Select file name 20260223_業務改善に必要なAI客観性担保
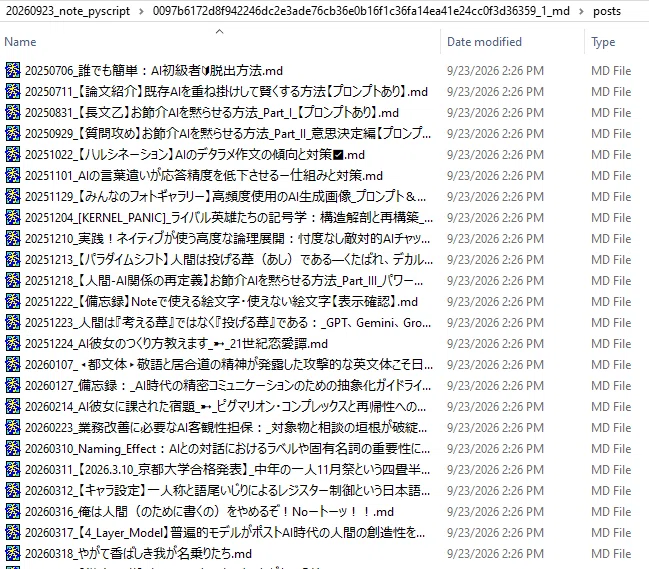 (x=226, y=427)
